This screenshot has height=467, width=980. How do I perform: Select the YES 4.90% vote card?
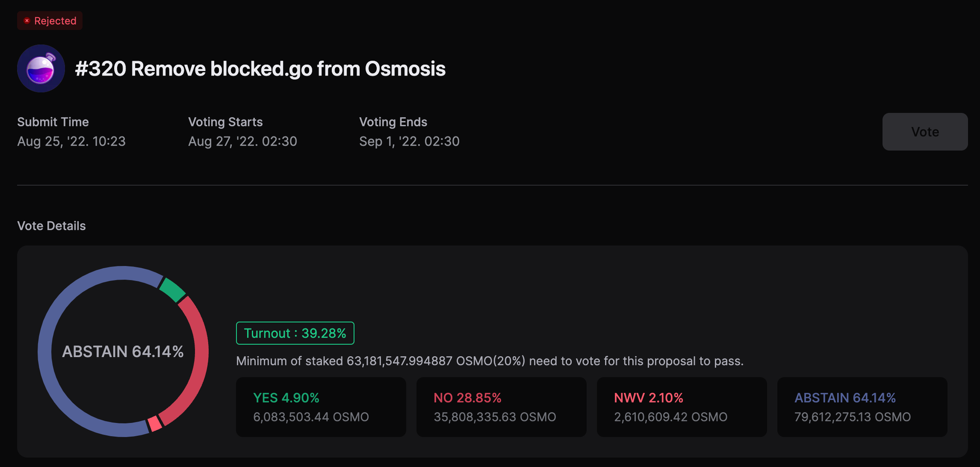[321, 407]
